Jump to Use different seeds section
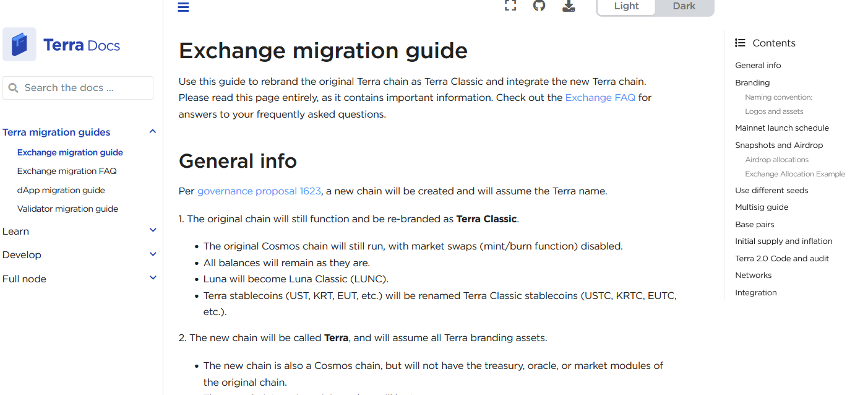 point(771,191)
